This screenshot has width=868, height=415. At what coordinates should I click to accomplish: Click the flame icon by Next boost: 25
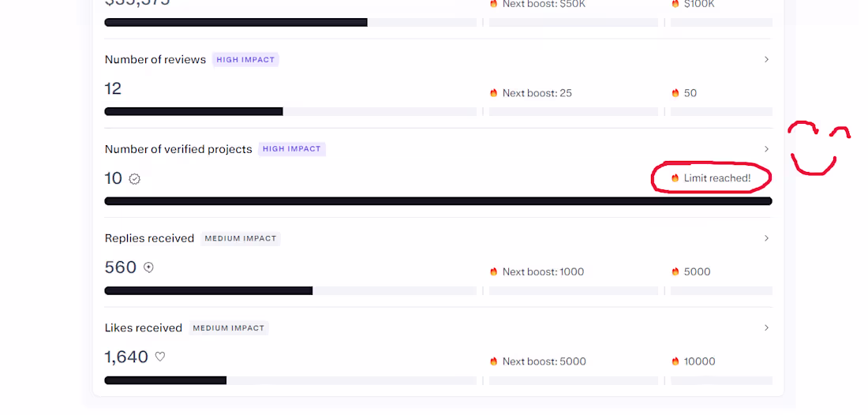point(493,93)
